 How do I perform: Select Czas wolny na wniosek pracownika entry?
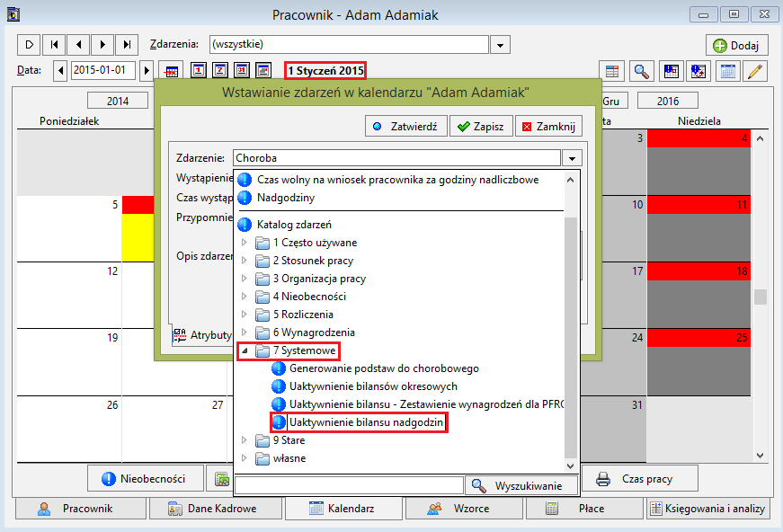[397, 180]
